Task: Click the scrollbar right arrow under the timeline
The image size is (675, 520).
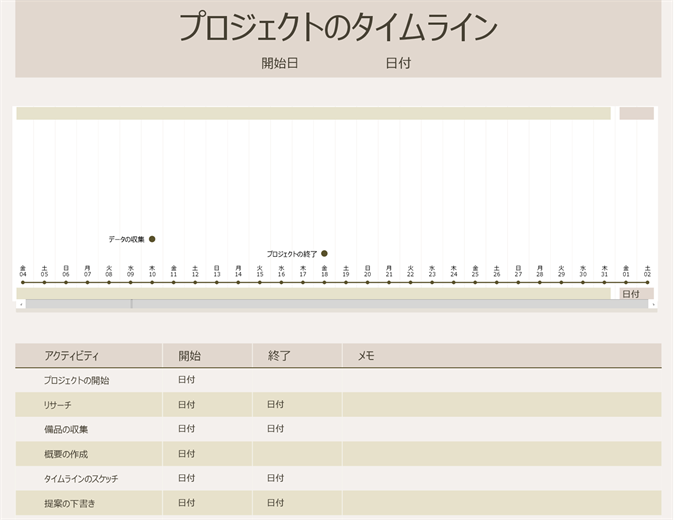Action: click(653, 304)
